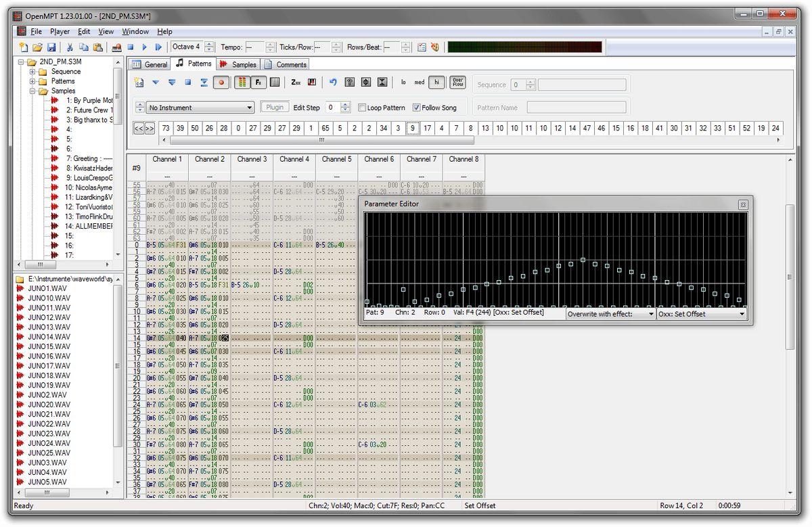
Task: Switch to the Samples tab
Action: pyautogui.click(x=238, y=65)
